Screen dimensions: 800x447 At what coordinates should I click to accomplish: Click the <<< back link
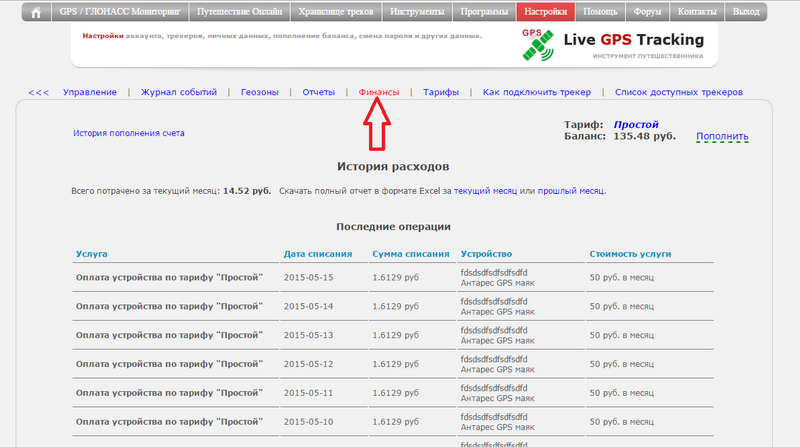[38, 92]
